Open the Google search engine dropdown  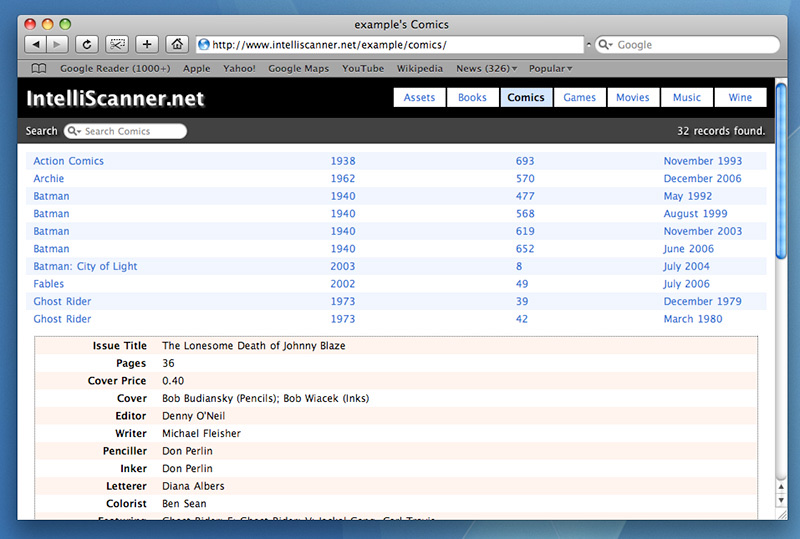tap(606, 45)
